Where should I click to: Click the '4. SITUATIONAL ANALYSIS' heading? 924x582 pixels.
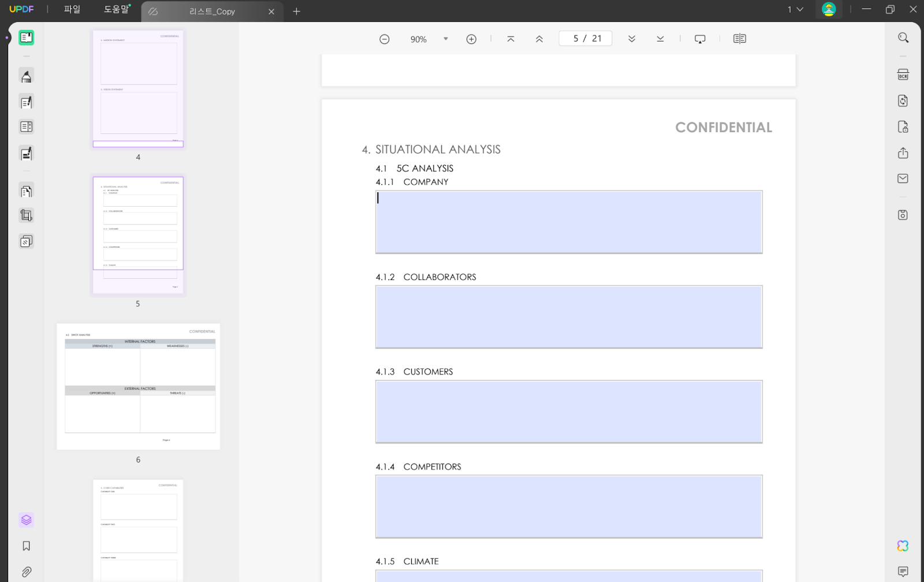coord(431,150)
